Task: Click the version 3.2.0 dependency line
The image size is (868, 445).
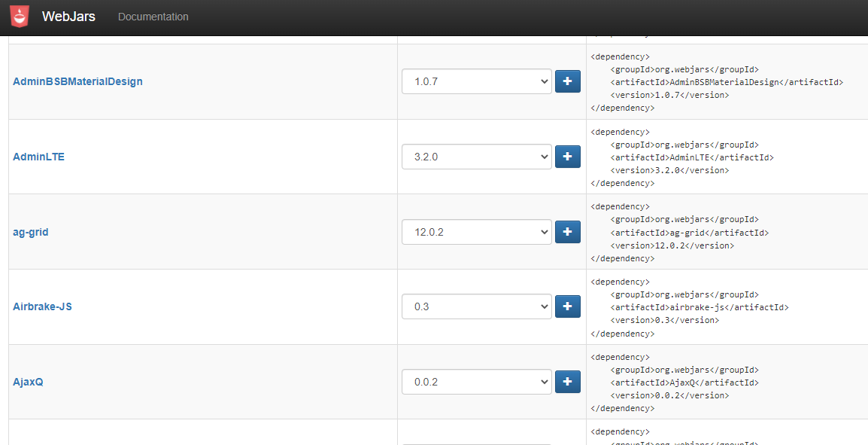Action: click(x=669, y=170)
